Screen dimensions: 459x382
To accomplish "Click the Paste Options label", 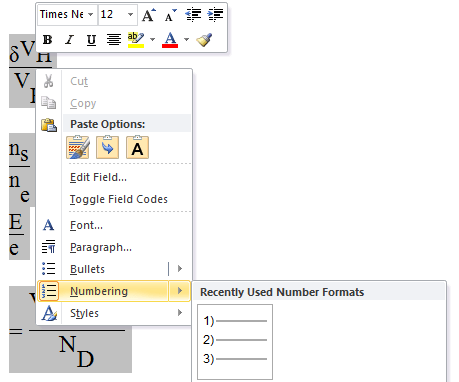I will point(108,124).
